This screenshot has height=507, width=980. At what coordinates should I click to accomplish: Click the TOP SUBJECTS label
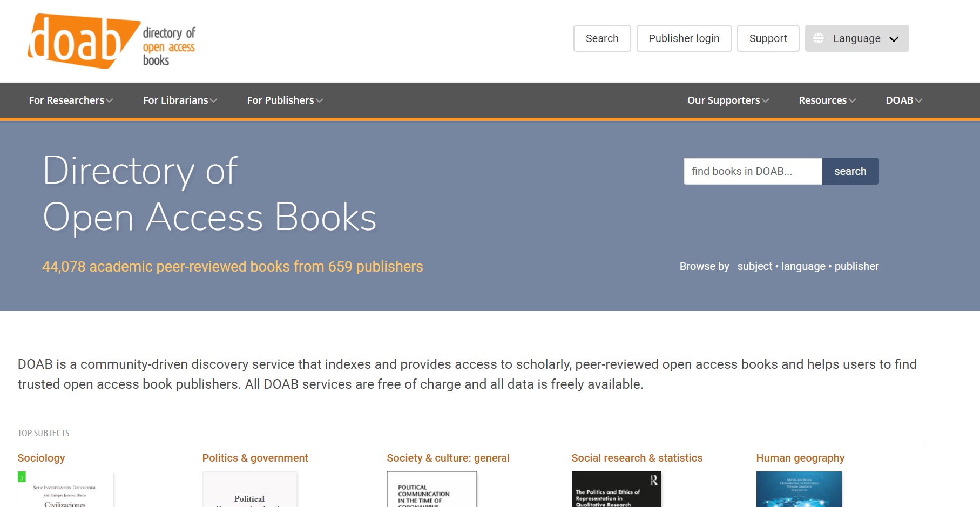point(43,433)
